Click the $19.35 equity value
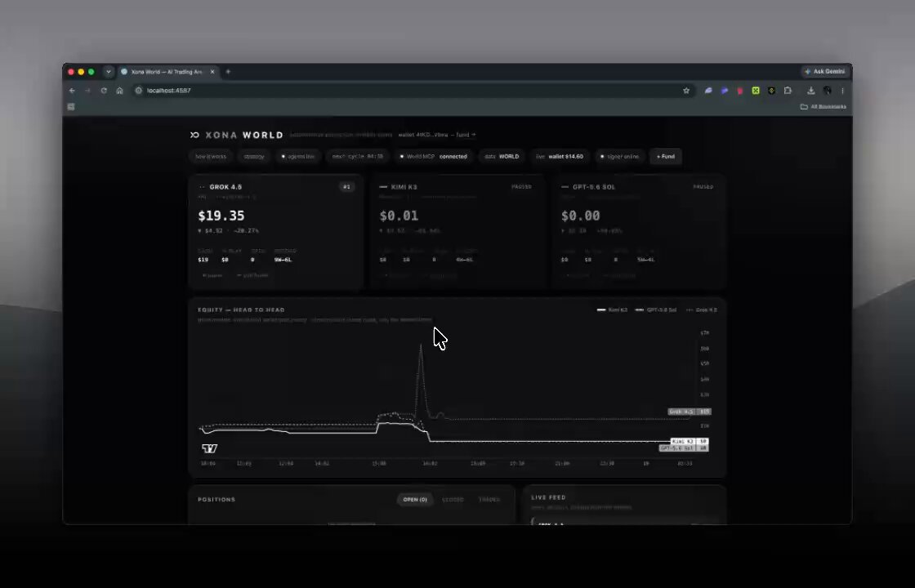Screen dimensions: 915x588 221,216
